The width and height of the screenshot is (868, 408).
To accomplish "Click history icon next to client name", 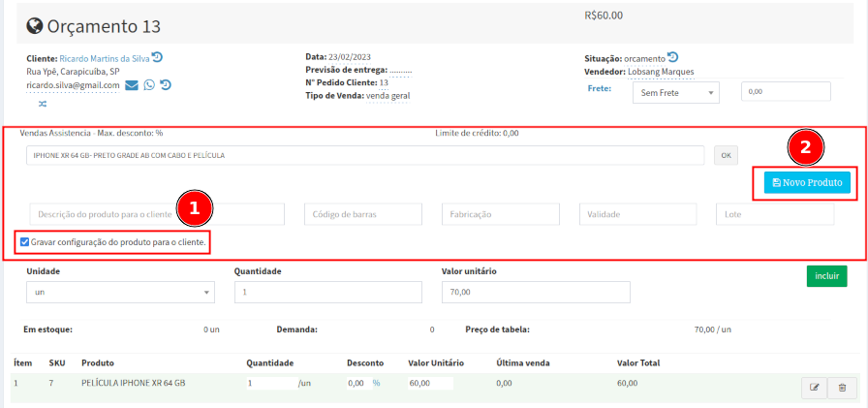I will 157,57.
